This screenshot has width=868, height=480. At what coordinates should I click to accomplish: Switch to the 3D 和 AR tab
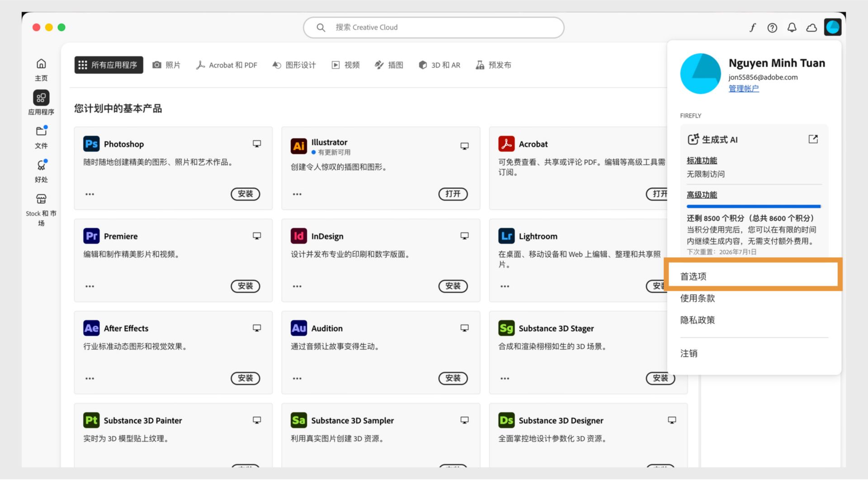coord(439,65)
